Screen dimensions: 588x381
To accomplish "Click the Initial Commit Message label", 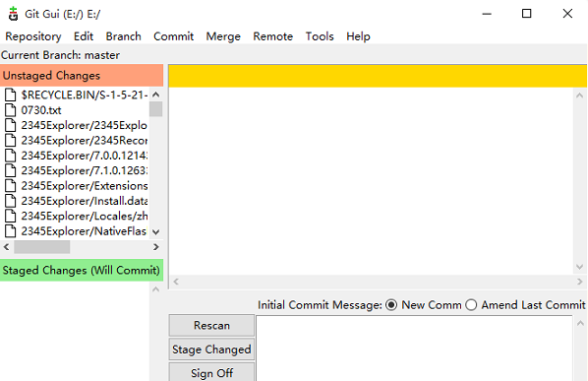I will (320, 305).
